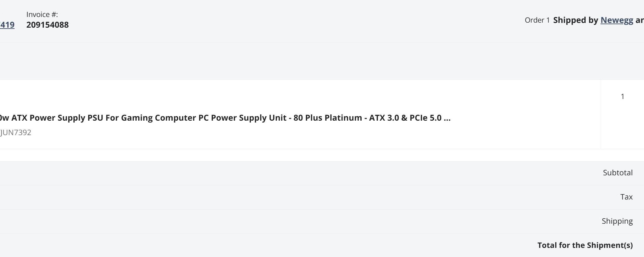Click the Subtotal label
This screenshot has height=257, width=644.
point(618,173)
